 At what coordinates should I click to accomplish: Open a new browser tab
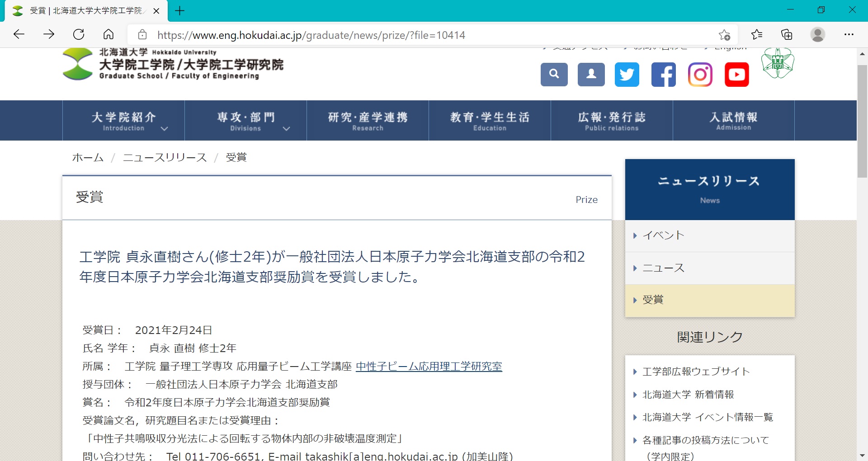[179, 11]
